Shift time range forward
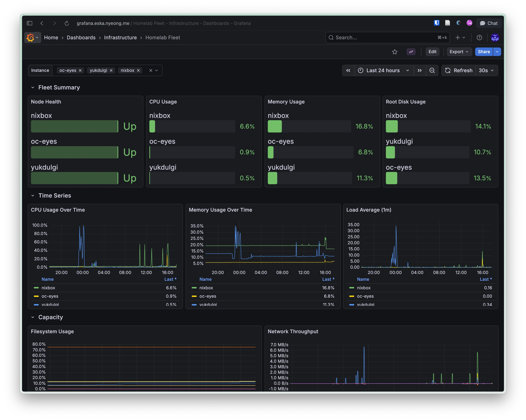This screenshot has width=526, height=420. [419, 70]
